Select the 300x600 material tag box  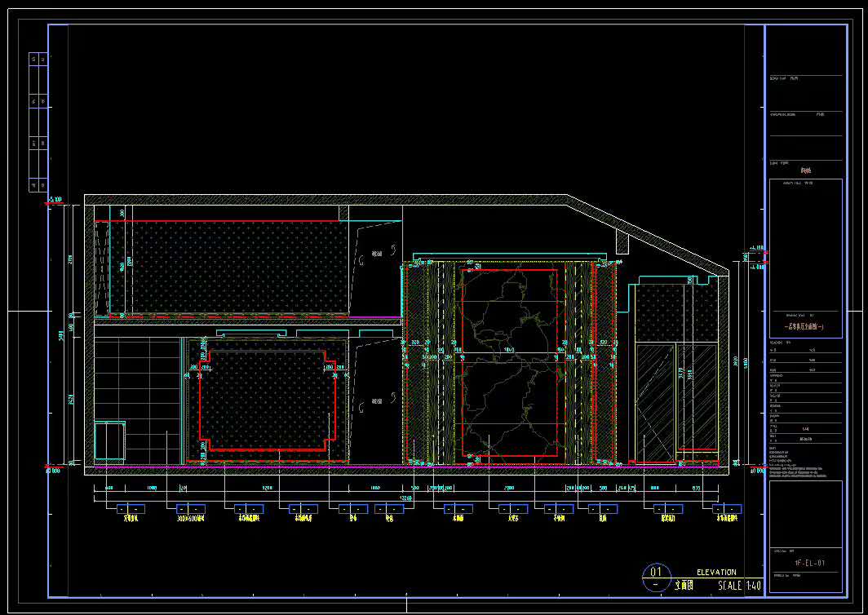(191, 509)
